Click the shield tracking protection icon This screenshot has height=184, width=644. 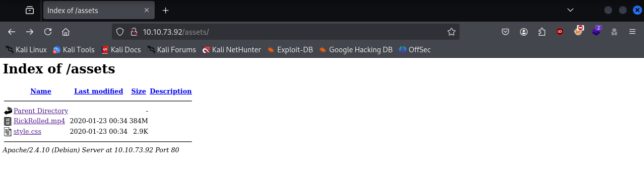[x=120, y=32]
